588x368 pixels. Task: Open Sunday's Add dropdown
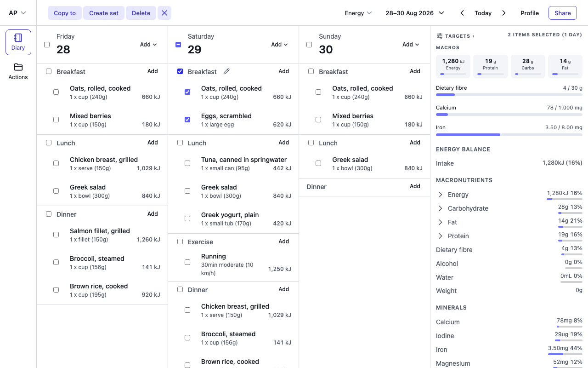(x=411, y=45)
